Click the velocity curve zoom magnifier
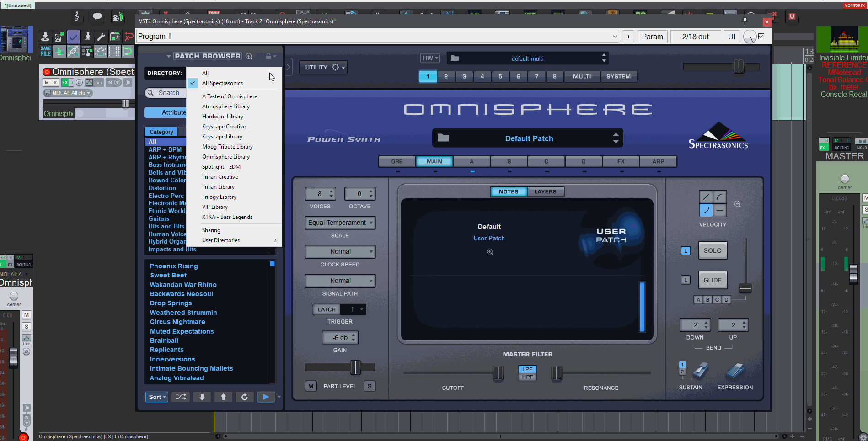This screenshot has width=868, height=441. pyautogui.click(x=738, y=204)
